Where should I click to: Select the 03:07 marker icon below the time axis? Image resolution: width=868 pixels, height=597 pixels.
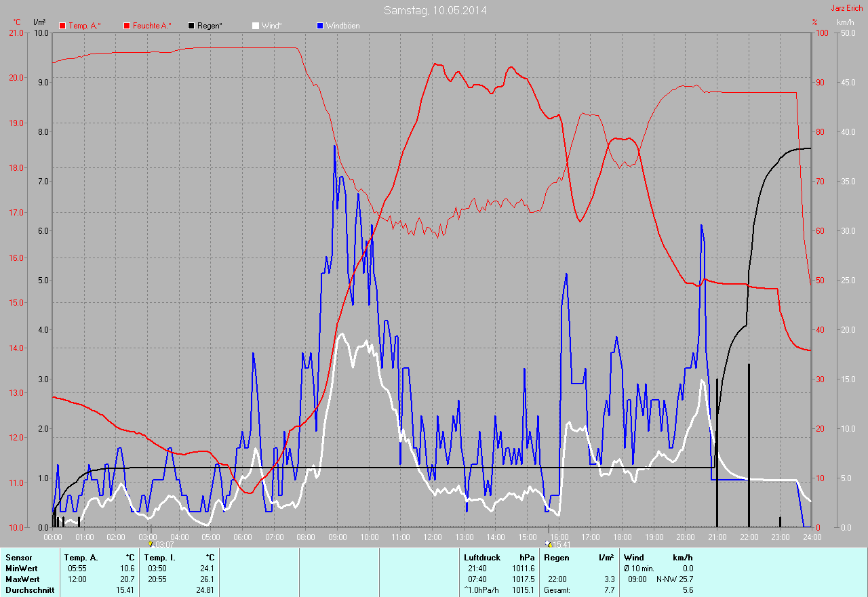click(x=151, y=543)
